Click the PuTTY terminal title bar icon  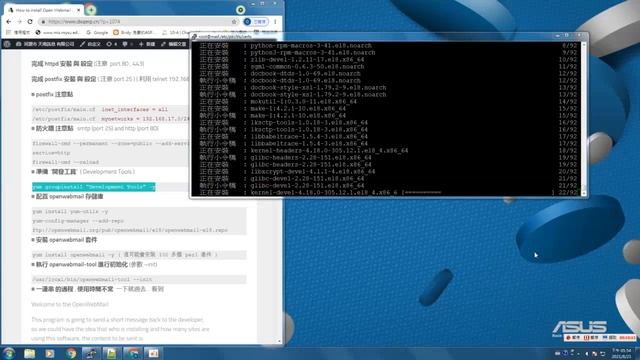click(194, 37)
